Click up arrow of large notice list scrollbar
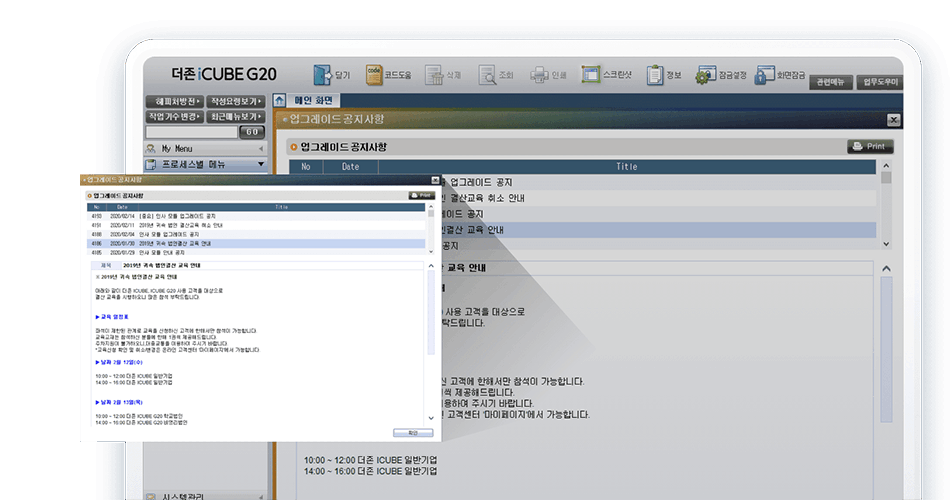The image size is (950, 500). click(x=886, y=165)
